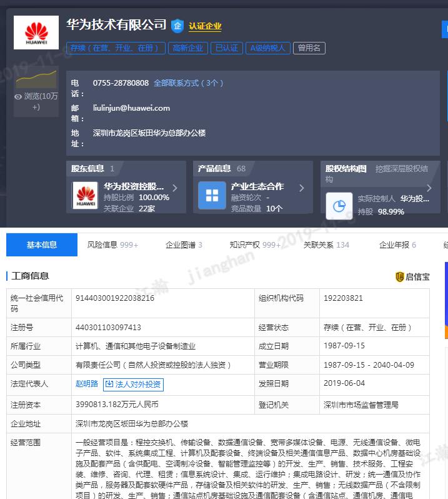Select the 企业年报 tab
This screenshot has width=448, height=499.
(x=397, y=245)
